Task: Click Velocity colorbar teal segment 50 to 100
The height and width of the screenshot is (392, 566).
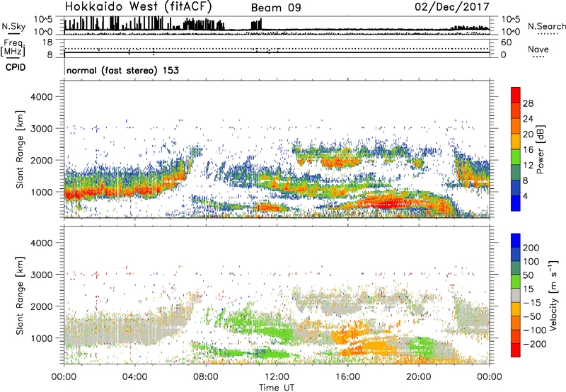Action: [x=516, y=268]
